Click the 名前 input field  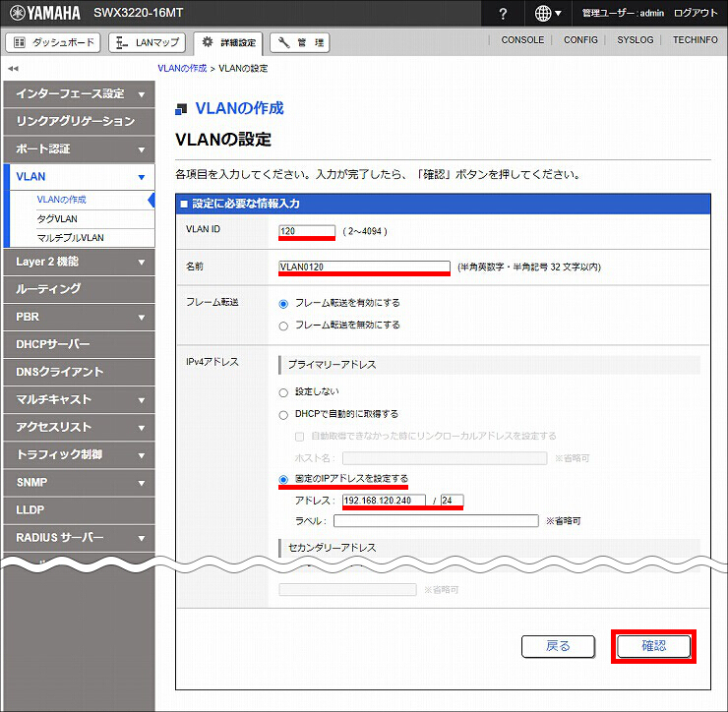click(x=364, y=267)
